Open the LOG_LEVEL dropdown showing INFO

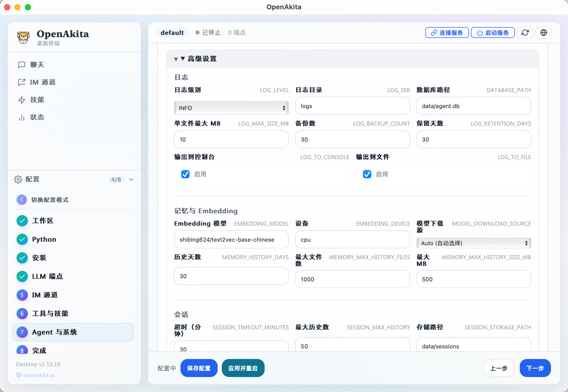(231, 108)
